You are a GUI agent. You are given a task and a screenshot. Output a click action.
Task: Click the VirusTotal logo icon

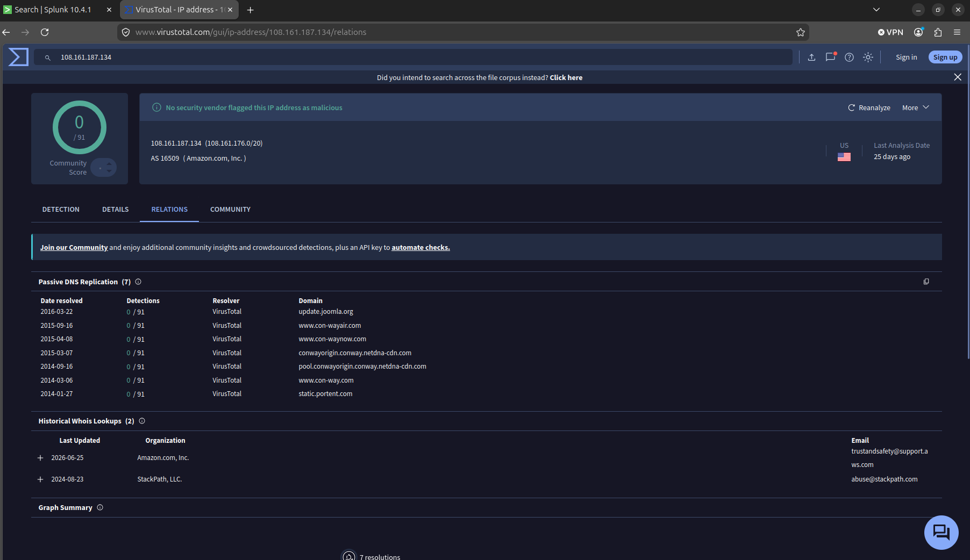coord(18,57)
